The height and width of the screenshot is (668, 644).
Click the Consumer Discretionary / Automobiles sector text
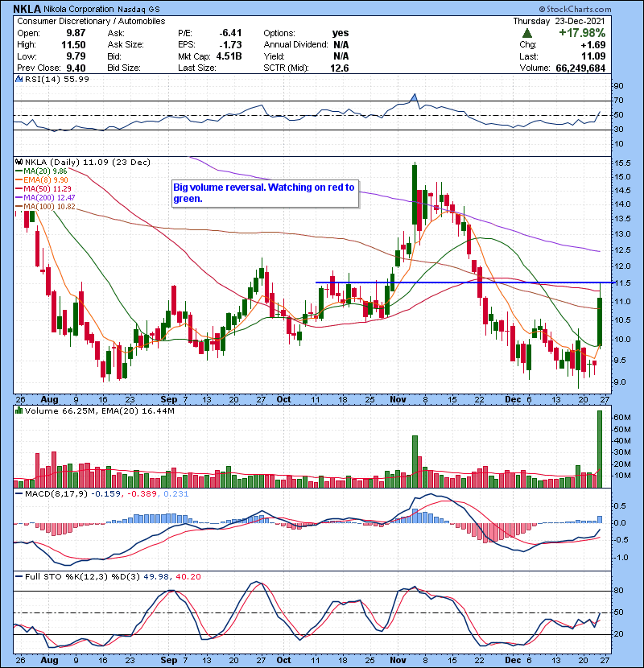[91, 21]
